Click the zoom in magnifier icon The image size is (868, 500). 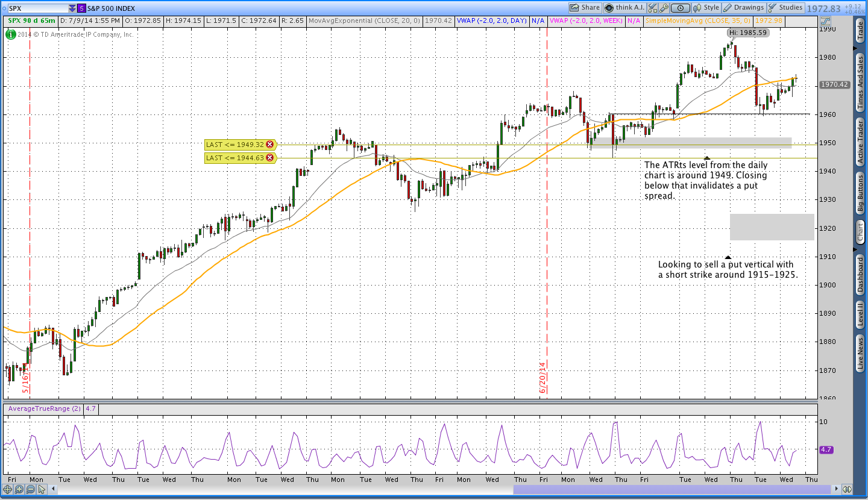click(x=18, y=489)
